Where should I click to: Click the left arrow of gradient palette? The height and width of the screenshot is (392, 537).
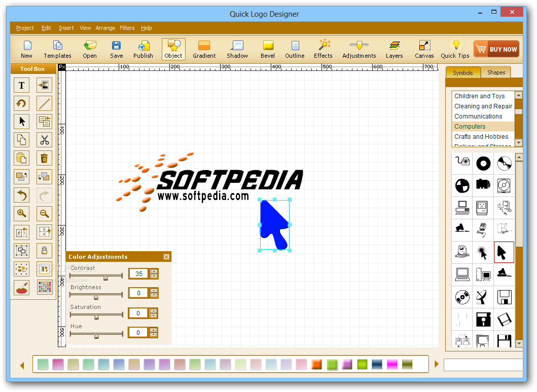22,366
